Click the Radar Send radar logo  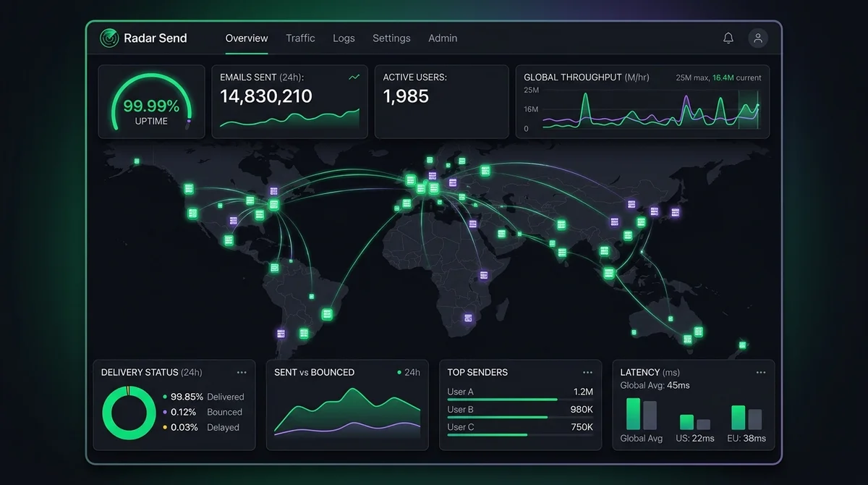109,38
